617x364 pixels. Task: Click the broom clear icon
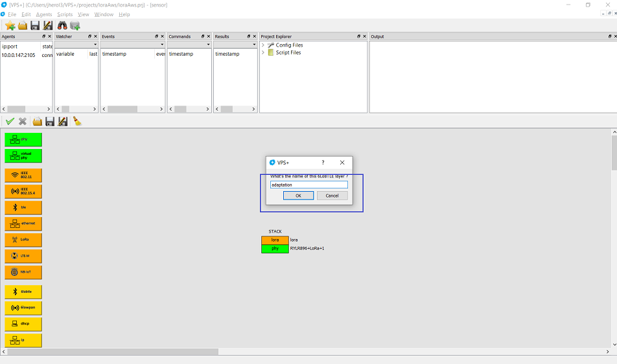pos(76,121)
